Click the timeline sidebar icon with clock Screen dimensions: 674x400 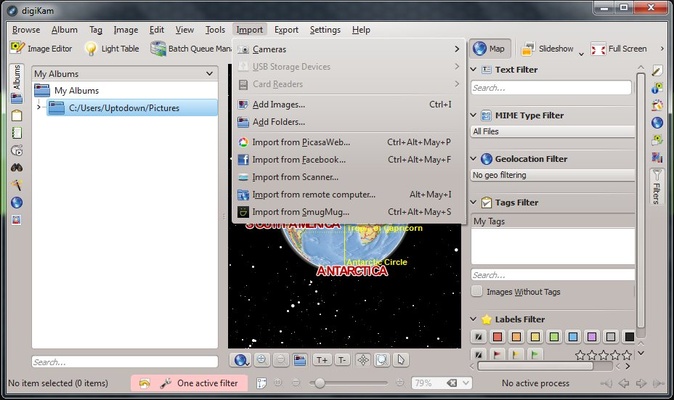tap(17, 150)
